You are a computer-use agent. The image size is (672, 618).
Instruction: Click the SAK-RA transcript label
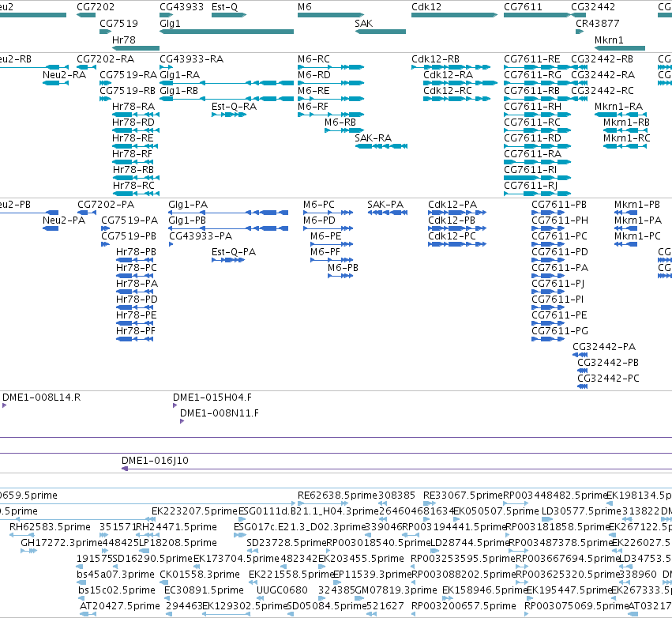point(373,138)
